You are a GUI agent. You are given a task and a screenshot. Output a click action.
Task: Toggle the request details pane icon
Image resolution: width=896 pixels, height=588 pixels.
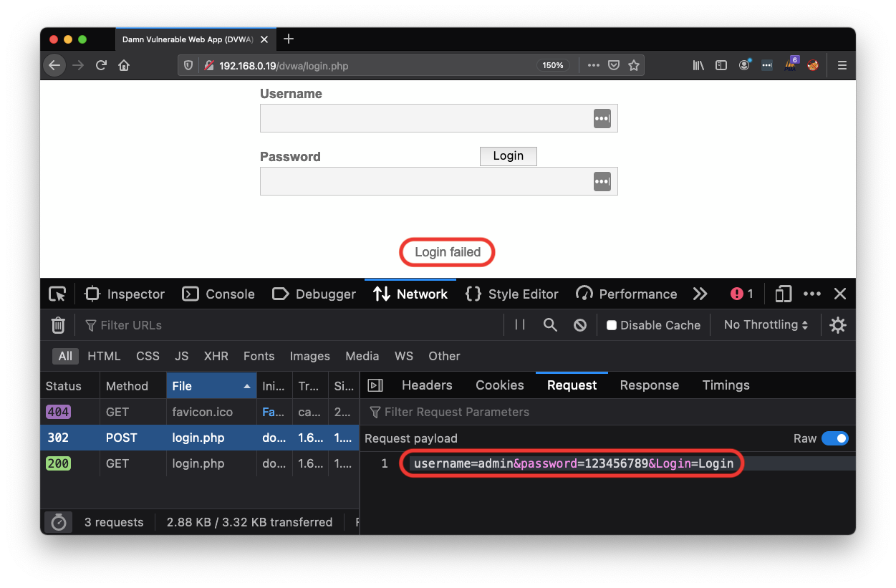click(375, 385)
